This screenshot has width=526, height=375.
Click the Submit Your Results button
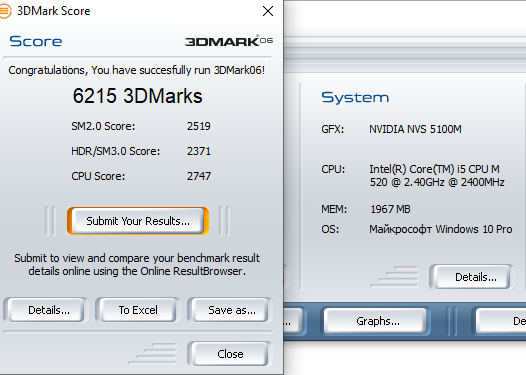(x=138, y=221)
